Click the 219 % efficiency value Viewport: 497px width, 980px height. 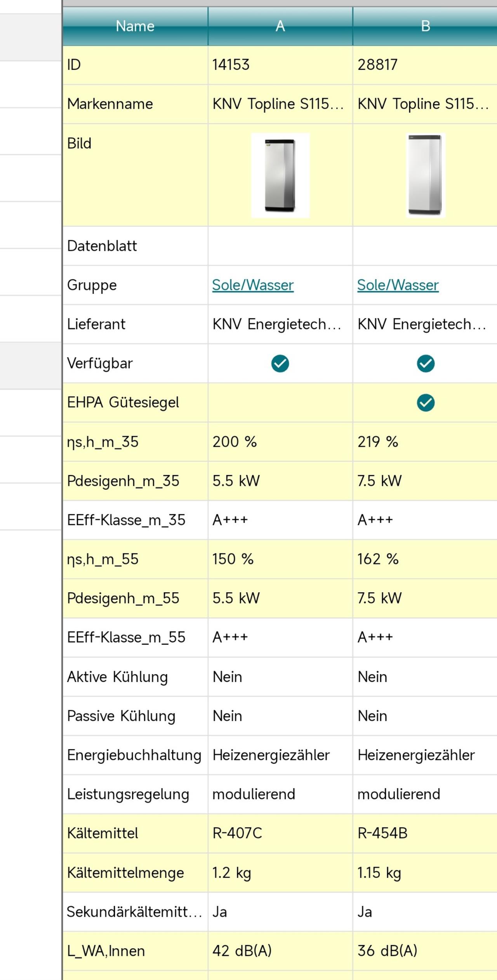coord(378,442)
